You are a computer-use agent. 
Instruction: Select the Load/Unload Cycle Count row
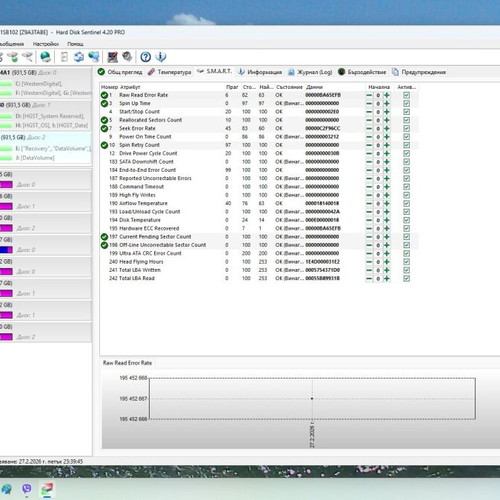(259, 212)
